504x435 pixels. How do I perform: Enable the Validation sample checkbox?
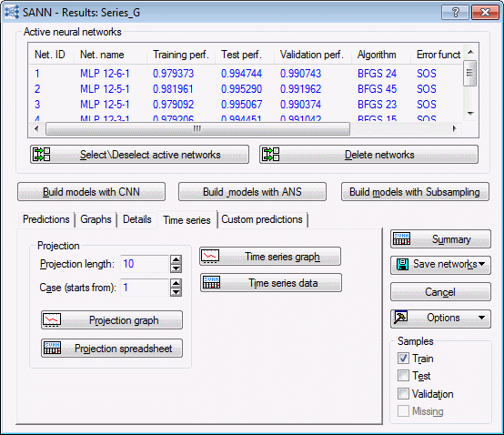(x=403, y=393)
